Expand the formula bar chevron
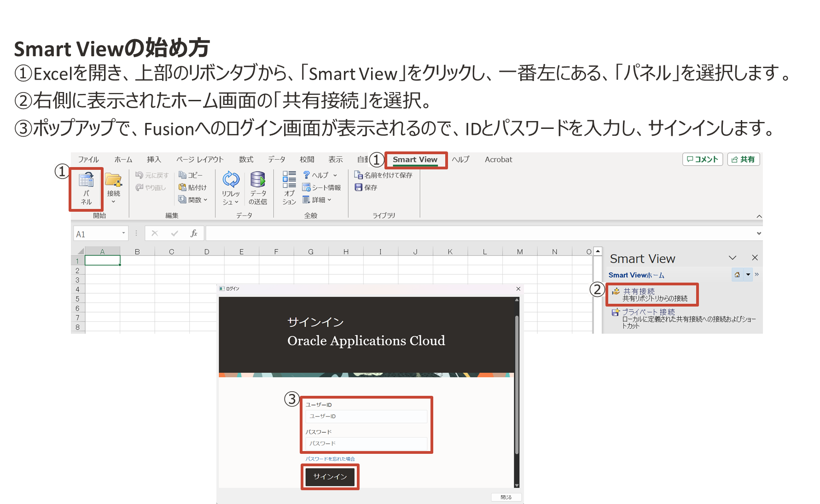The image size is (820, 504). click(759, 233)
